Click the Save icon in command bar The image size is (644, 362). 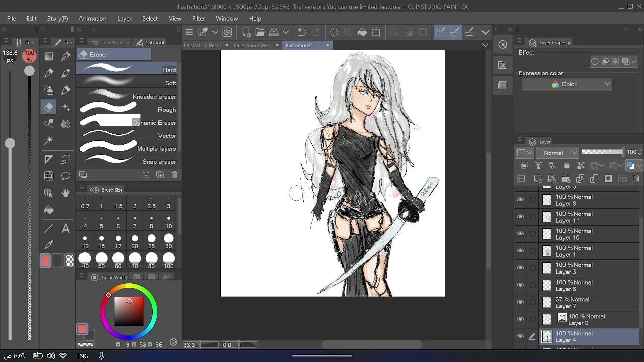[274, 32]
